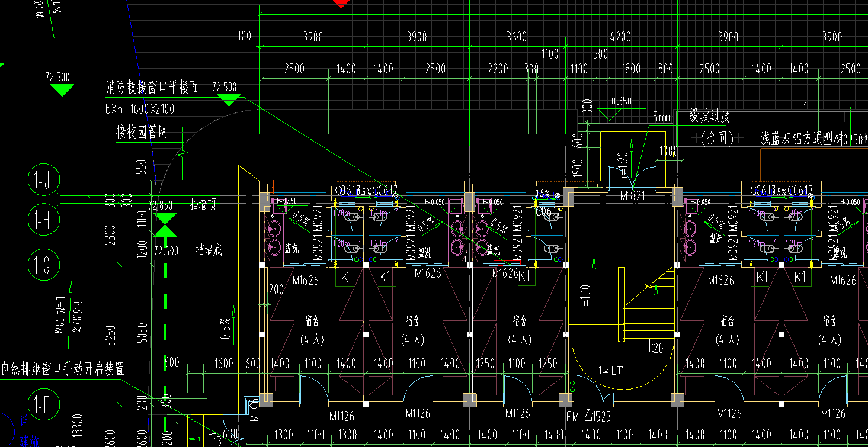The width and height of the screenshot is (868, 447).
Task: Select the M1821 double door swing symbol
Action: tap(632, 178)
